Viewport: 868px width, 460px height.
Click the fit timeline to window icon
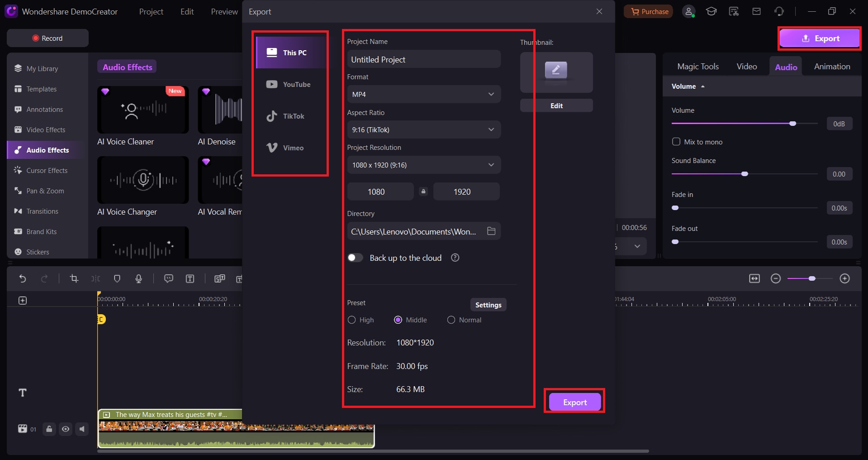(x=754, y=278)
